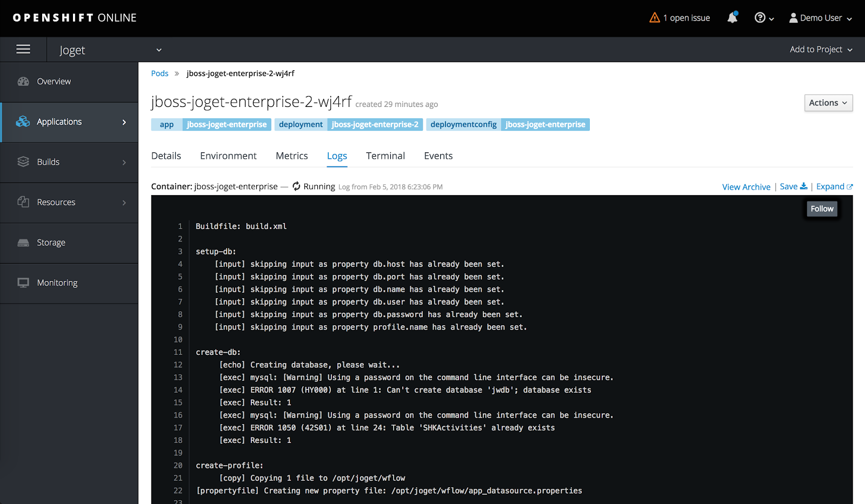Click the propertyfile creation log line
Viewport: 865px width, 504px height.
point(389,491)
